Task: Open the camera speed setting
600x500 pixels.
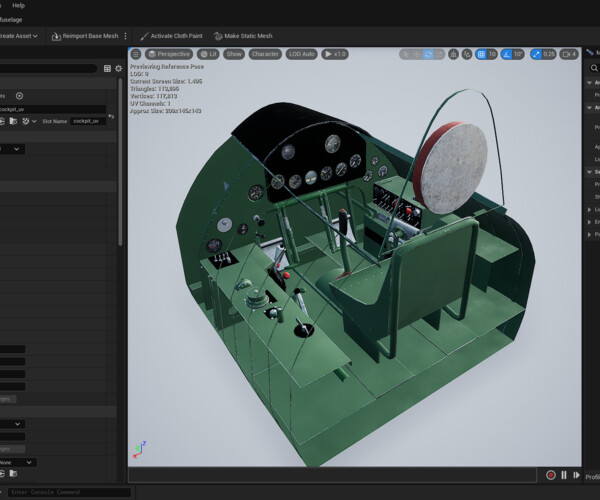Action: point(566,54)
